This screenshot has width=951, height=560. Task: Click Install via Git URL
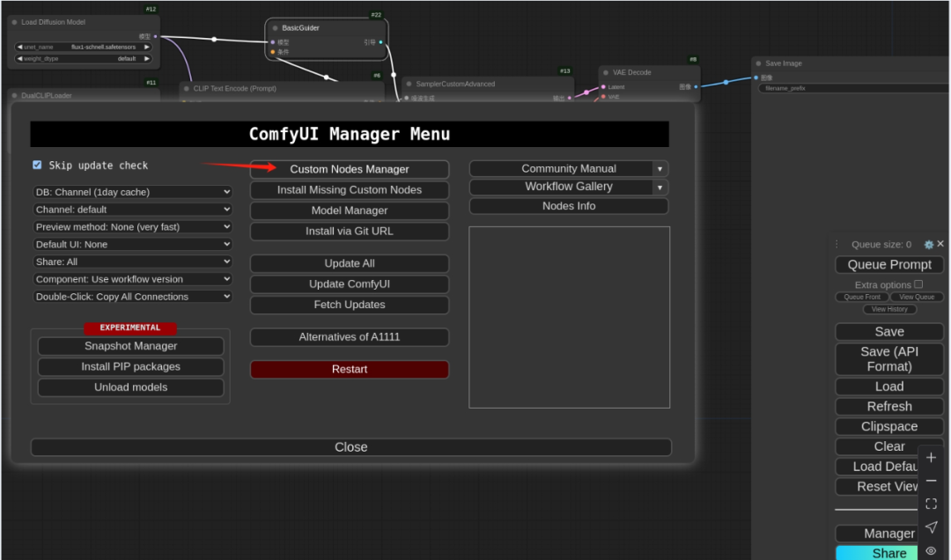[x=350, y=232]
